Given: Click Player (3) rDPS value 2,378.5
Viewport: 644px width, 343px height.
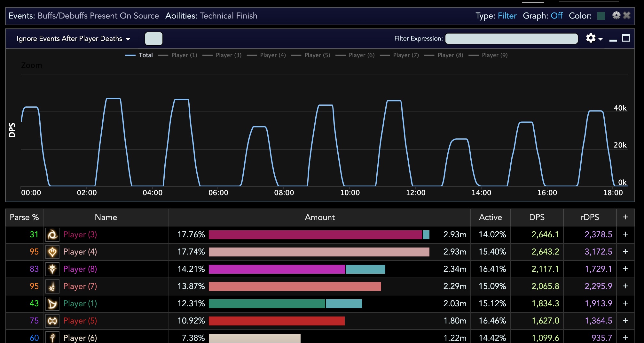Looking at the screenshot, I should click(598, 234).
